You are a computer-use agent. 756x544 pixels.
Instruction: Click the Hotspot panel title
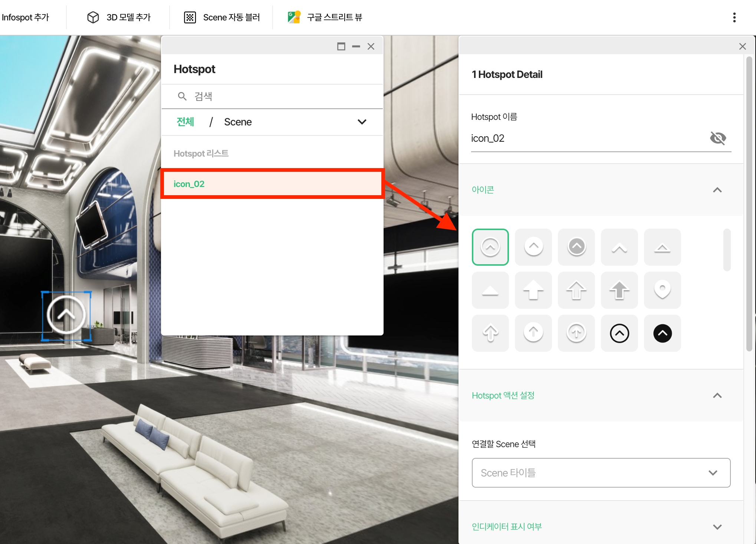coord(194,69)
